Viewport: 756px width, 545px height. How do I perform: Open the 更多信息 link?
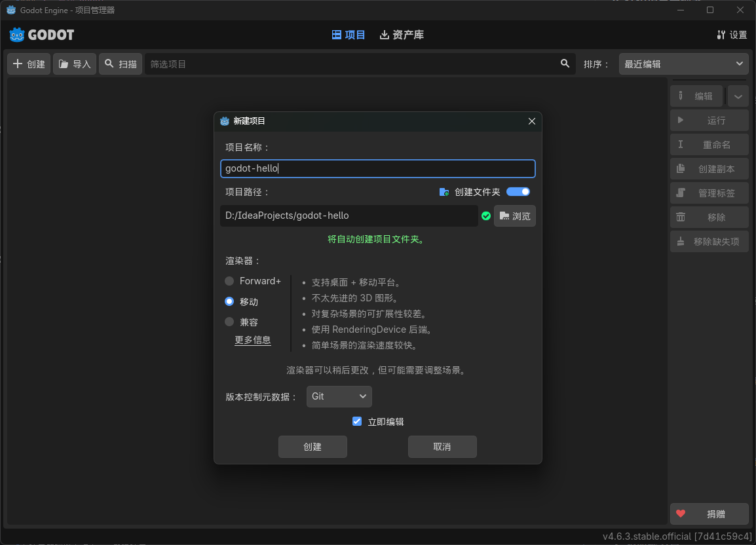[253, 340]
